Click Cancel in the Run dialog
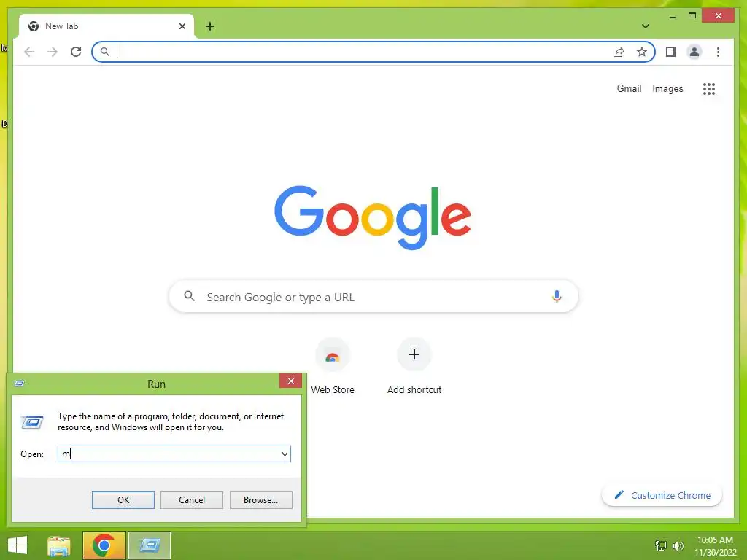The height and width of the screenshot is (560, 747). click(x=192, y=500)
